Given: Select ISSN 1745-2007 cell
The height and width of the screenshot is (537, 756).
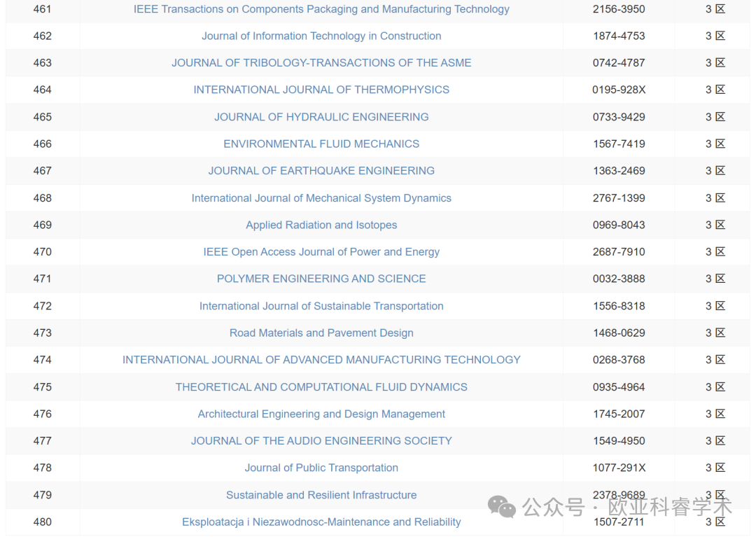Looking at the screenshot, I should point(619,414).
